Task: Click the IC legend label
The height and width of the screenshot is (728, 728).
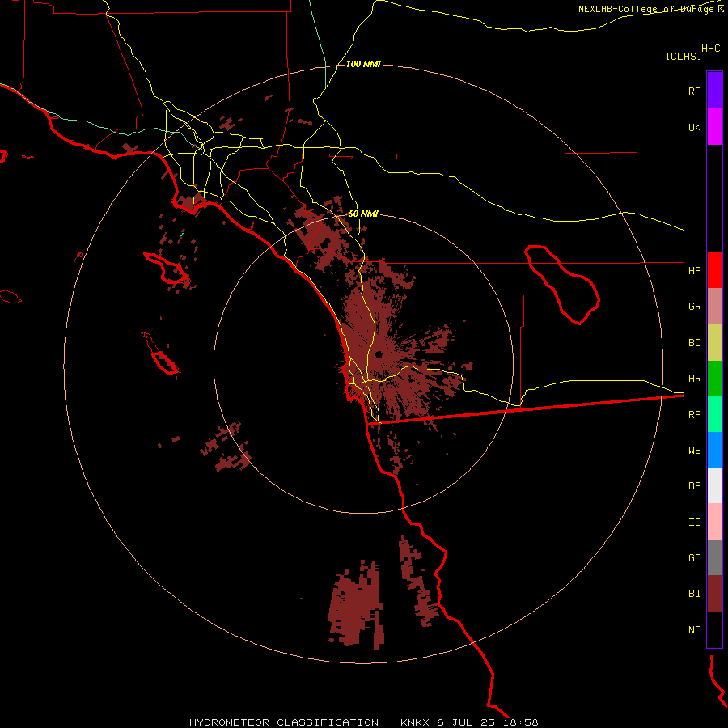Action: tap(694, 523)
